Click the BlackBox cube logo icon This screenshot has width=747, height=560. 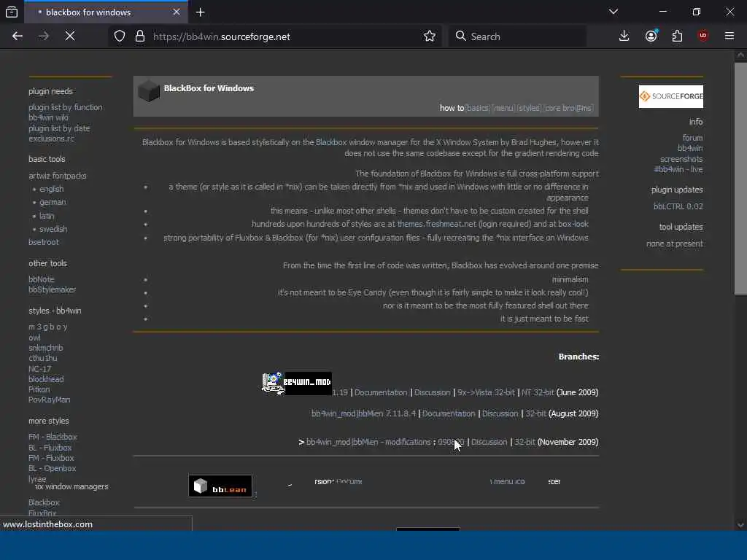[149, 90]
